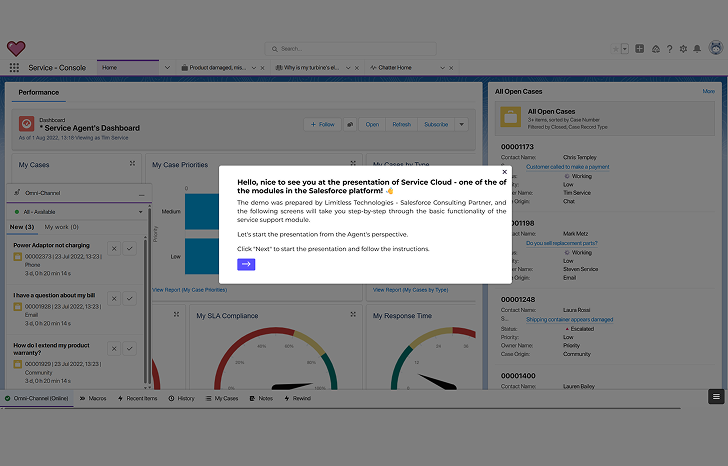Click the dashboard Refresh button
Screen dimensions: 728x466
click(402, 124)
